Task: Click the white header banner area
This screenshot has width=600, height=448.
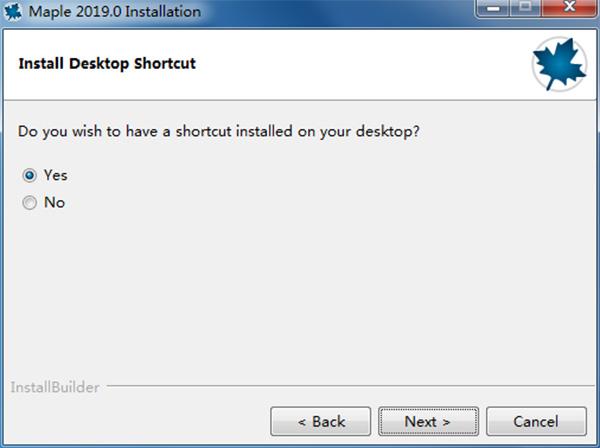Action: pos(298,64)
